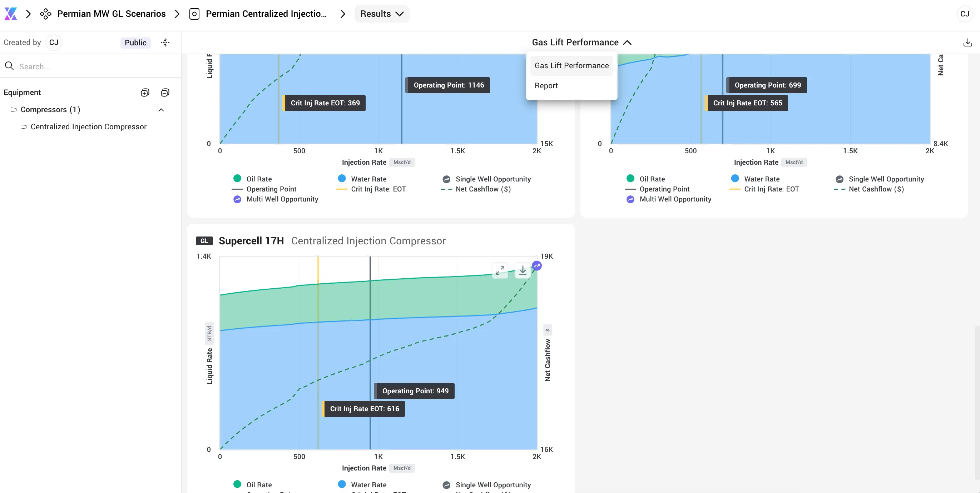The width and height of the screenshot is (980, 493).
Task: Open the Permian MW GL Scenarios breadcrumb
Action: coord(103,14)
